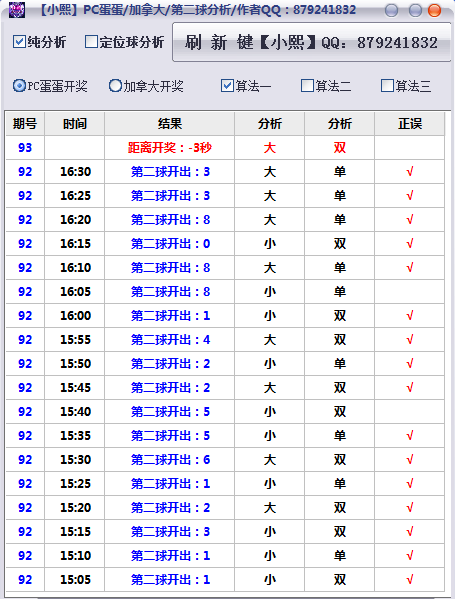Toggle the 纯分析 checkbox
The image size is (455, 599).
pyautogui.click(x=19, y=42)
